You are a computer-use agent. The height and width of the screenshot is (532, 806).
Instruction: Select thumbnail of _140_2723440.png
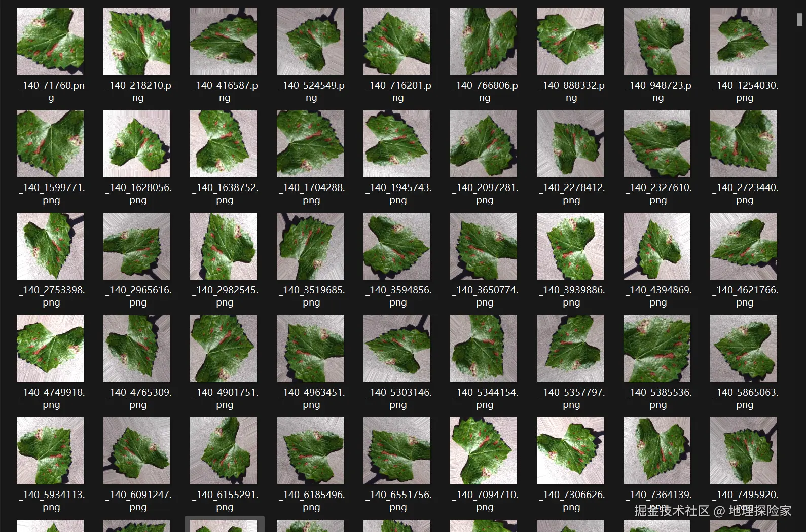[744, 144]
